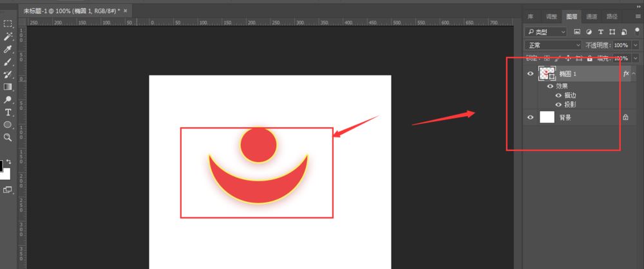Filter layers by type layers icon
This screenshot has height=269, width=644.
(600, 32)
